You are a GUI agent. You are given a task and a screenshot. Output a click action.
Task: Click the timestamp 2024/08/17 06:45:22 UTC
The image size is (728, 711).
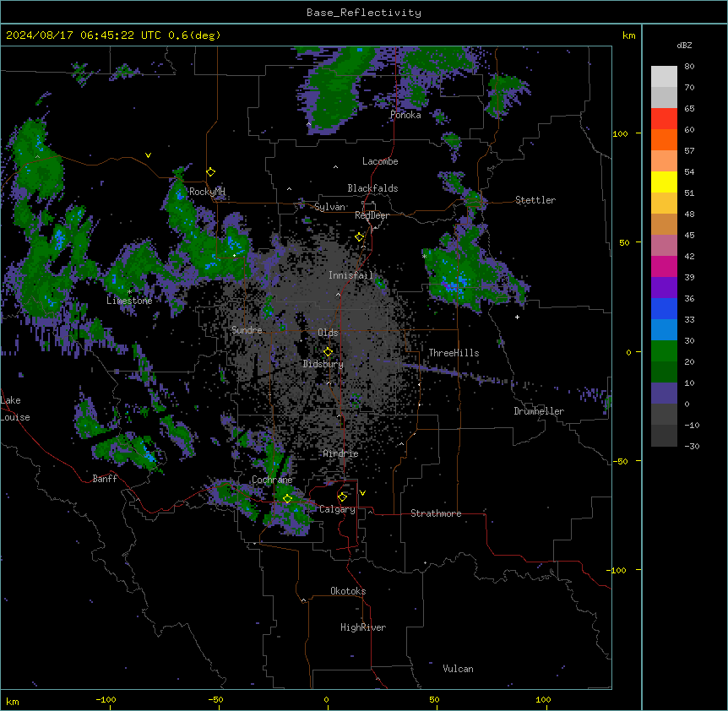tap(84, 35)
